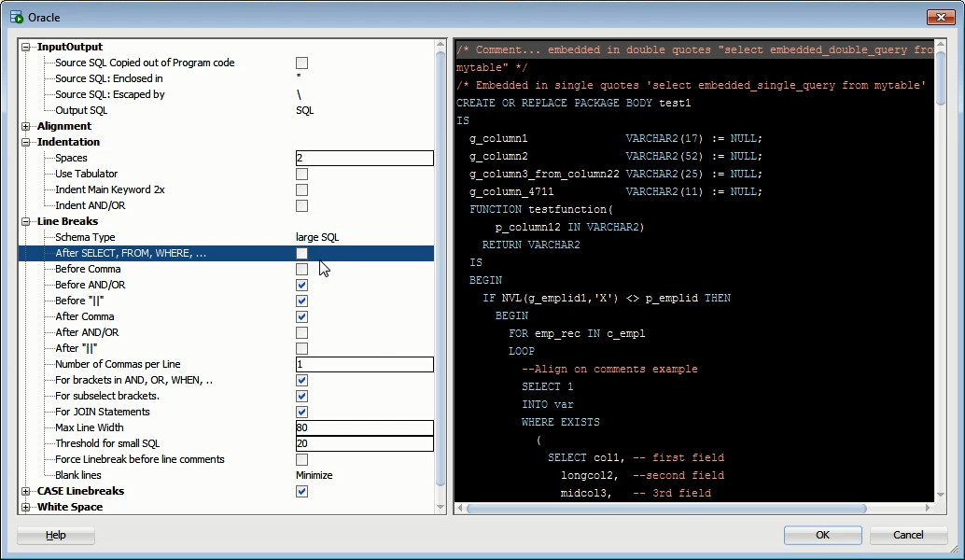Collapse the Indentation section

point(26,142)
